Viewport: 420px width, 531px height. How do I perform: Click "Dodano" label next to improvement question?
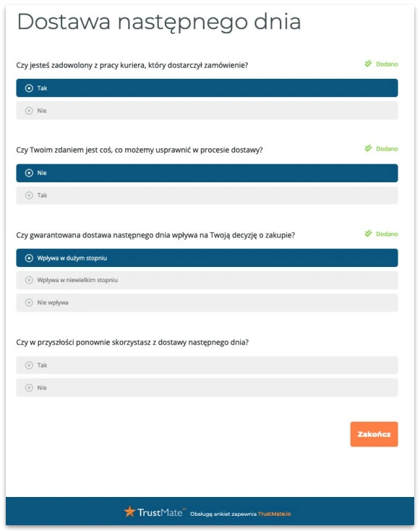(x=387, y=149)
